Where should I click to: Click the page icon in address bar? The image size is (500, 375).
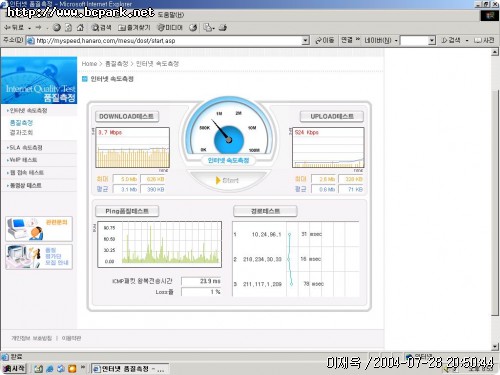(30, 41)
